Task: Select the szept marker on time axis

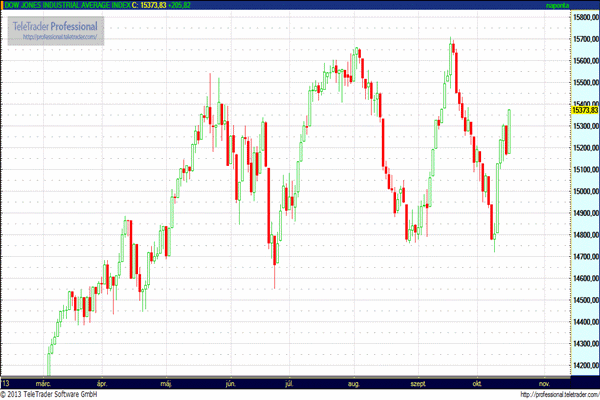Action: (x=419, y=383)
